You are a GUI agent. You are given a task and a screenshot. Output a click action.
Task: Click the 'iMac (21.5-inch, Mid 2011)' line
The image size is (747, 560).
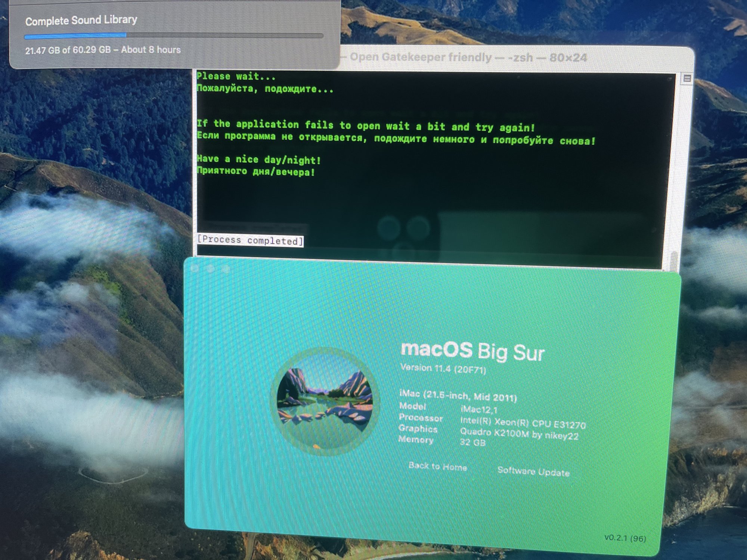(458, 396)
